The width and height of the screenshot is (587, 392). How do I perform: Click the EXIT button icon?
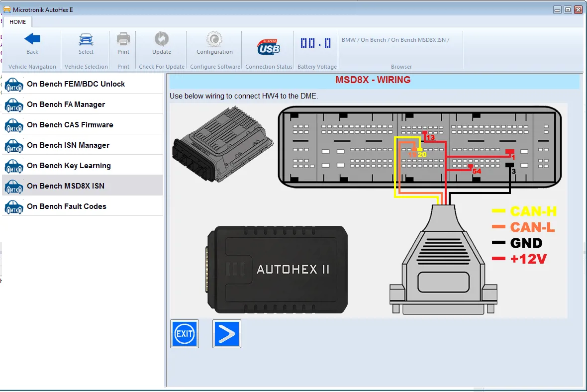pyautogui.click(x=185, y=334)
